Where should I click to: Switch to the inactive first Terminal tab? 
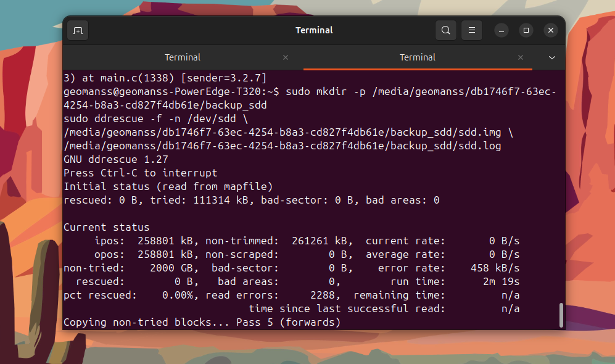pos(183,57)
